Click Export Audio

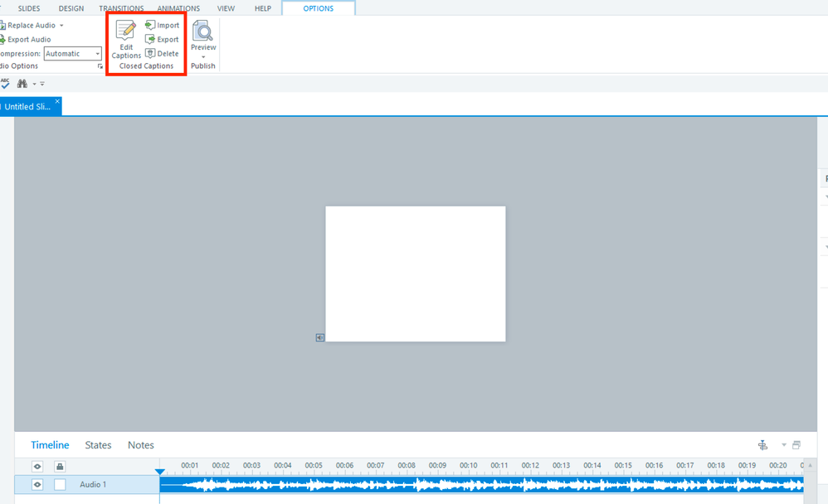pos(26,39)
